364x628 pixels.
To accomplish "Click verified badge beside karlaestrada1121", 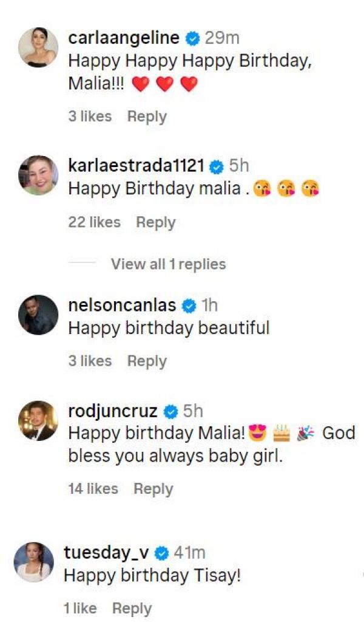I will [x=217, y=166].
